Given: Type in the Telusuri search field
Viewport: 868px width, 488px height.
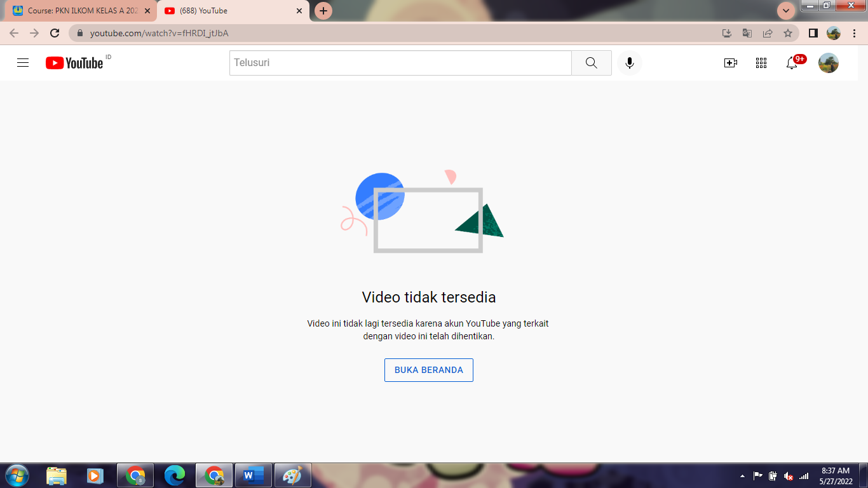Looking at the screenshot, I should (x=400, y=63).
